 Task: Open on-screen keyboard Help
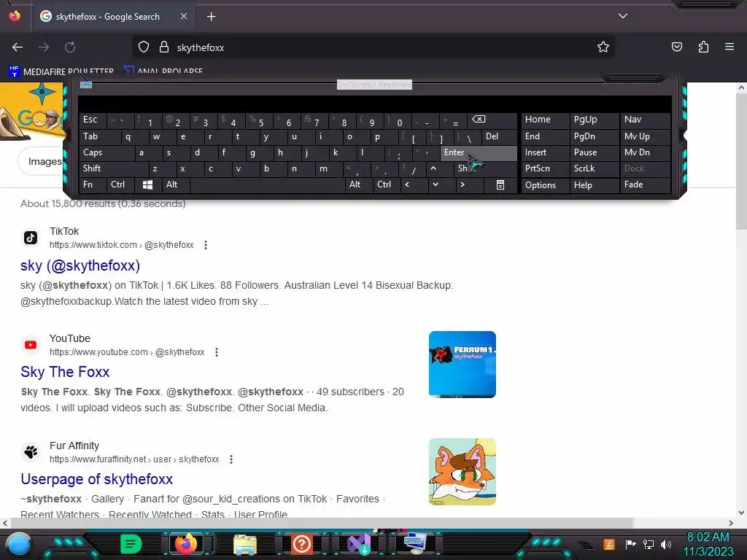click(x=594, y=185)
